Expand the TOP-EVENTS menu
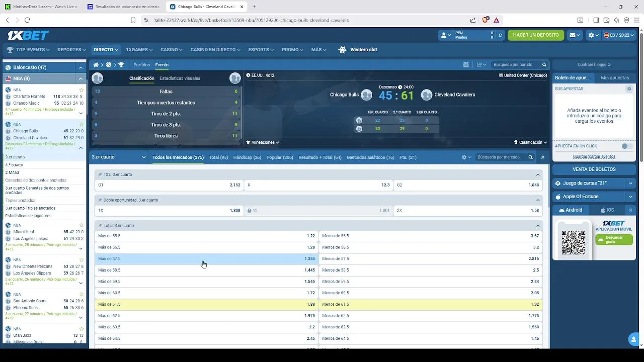The width and height of the screenshot is (644, 362). 28,50
